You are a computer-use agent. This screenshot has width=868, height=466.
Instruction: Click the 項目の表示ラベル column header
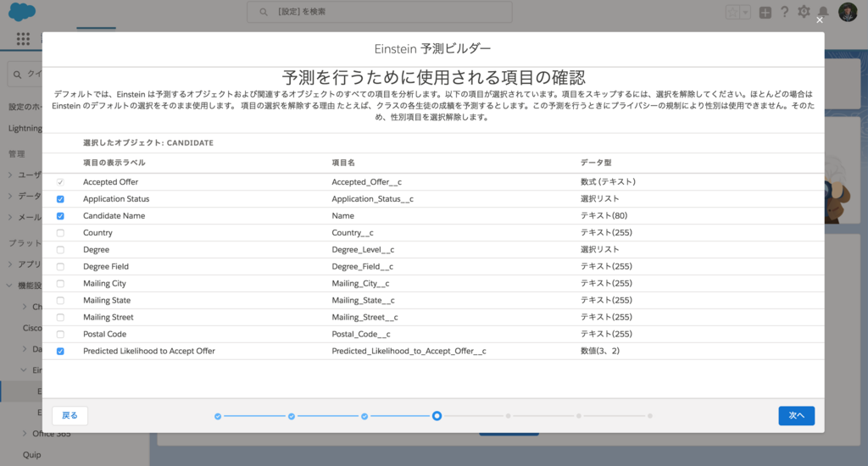point(114,163)
